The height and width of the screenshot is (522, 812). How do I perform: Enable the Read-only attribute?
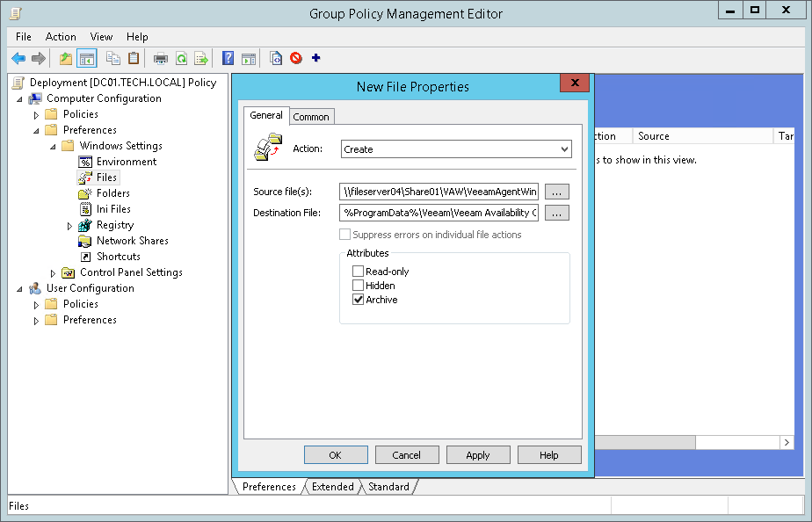[358, 271]
